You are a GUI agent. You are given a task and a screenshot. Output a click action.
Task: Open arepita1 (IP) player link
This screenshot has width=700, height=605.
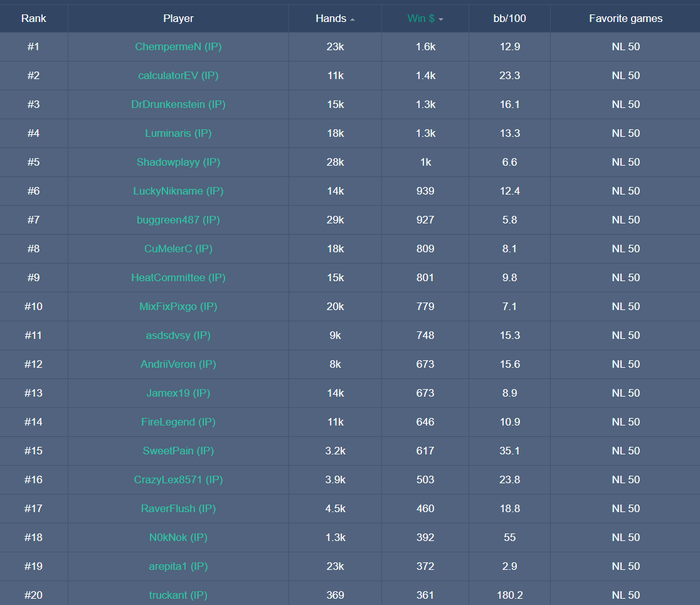178,567
